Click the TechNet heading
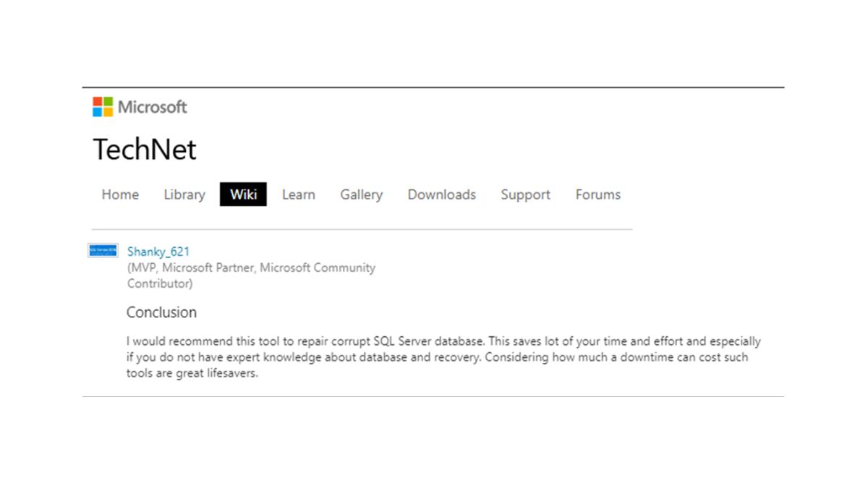868x488 pixels. 144,150
